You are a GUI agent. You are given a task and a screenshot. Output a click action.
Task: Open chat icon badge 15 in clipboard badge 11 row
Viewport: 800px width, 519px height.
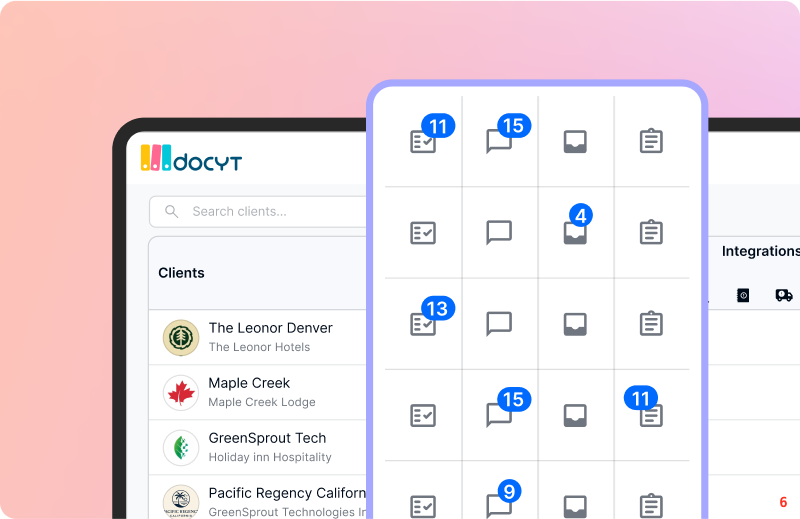pos(499,415)
